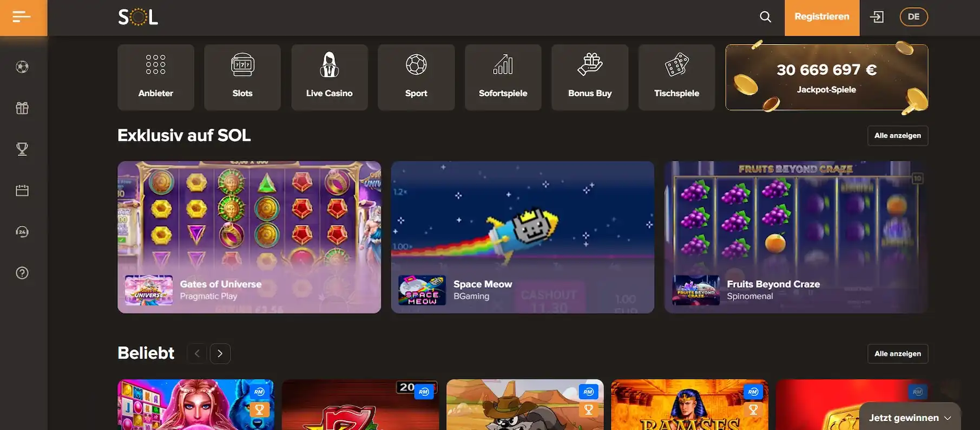
Task: Click the Registrieren button
Action: coord(822,17)
